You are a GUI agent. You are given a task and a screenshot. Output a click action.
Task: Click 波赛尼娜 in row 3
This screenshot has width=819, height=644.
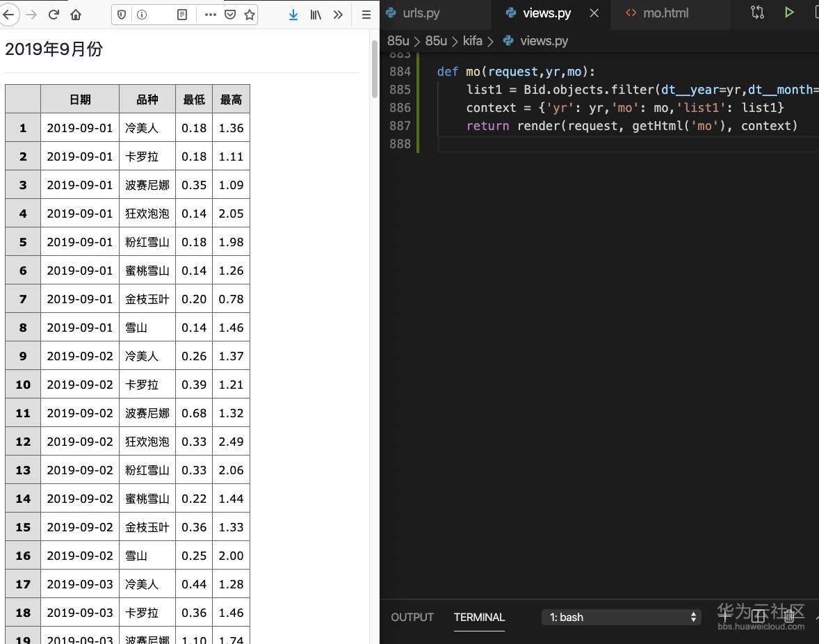point(147,185)
